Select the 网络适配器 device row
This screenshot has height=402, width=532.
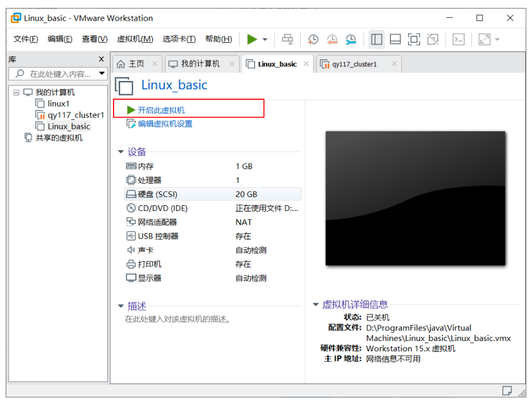213,222
